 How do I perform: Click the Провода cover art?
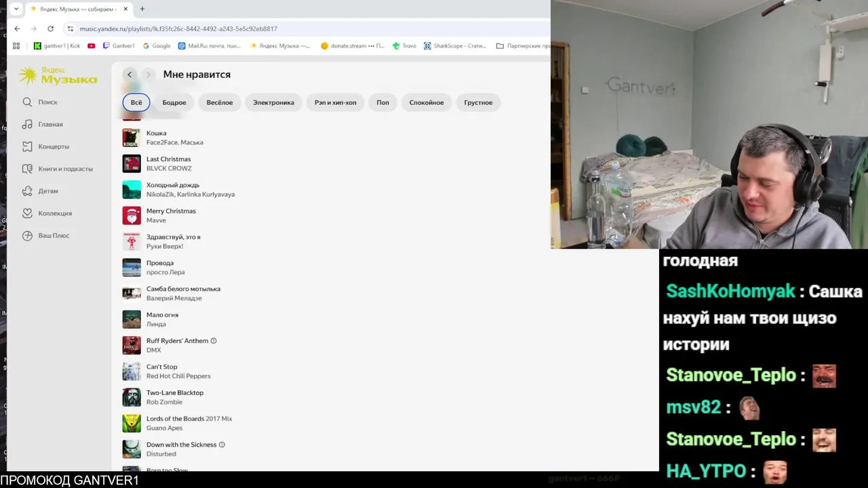click(132, 267)
